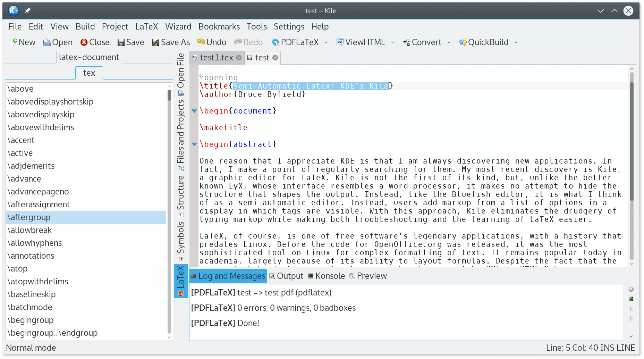
Task: Click the Line/Col status bar indicator
Action: pyautogui.click(x=590, y=348)
